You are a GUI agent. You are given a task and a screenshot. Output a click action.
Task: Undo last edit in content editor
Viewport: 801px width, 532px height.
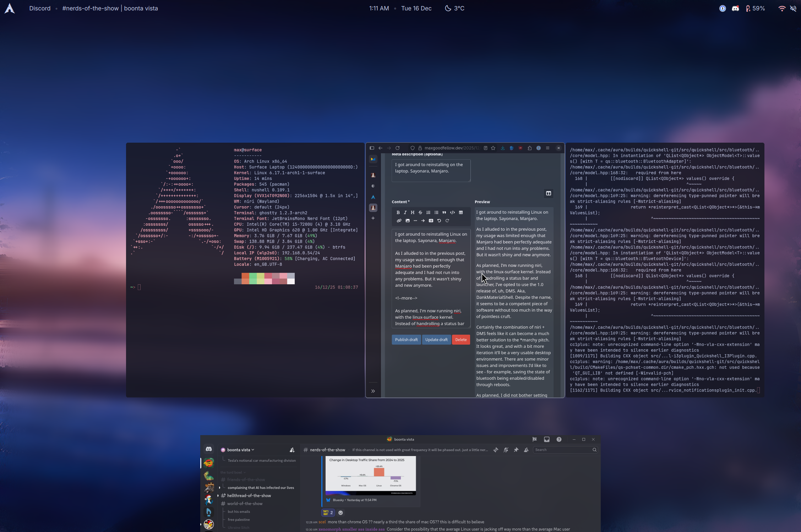pyautogui.click(x=439, y=221)
